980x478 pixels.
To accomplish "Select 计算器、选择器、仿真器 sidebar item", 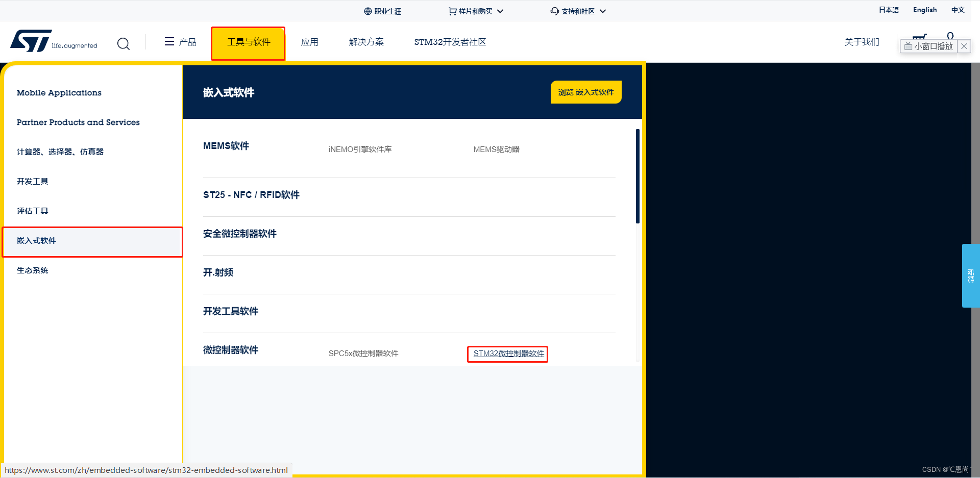I will [x=60, y=152].
